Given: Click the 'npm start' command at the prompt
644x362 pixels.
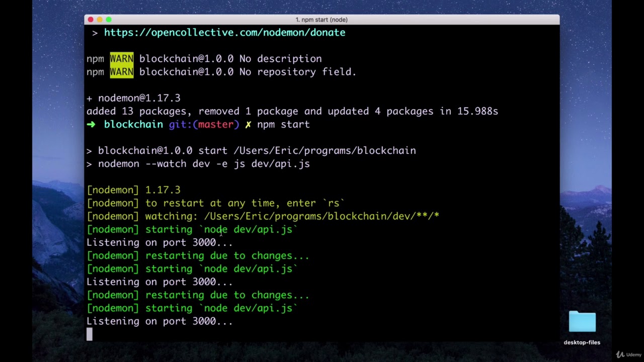Looking at the screenshot, I should click(283, 124).
